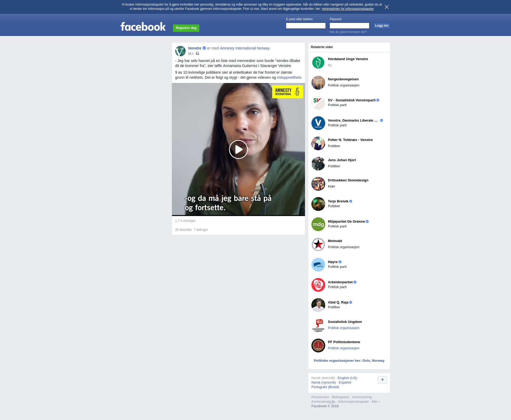Screen dimensions: 511x420
Task: Click into the Passord input field
Action: tap(349, 26)
